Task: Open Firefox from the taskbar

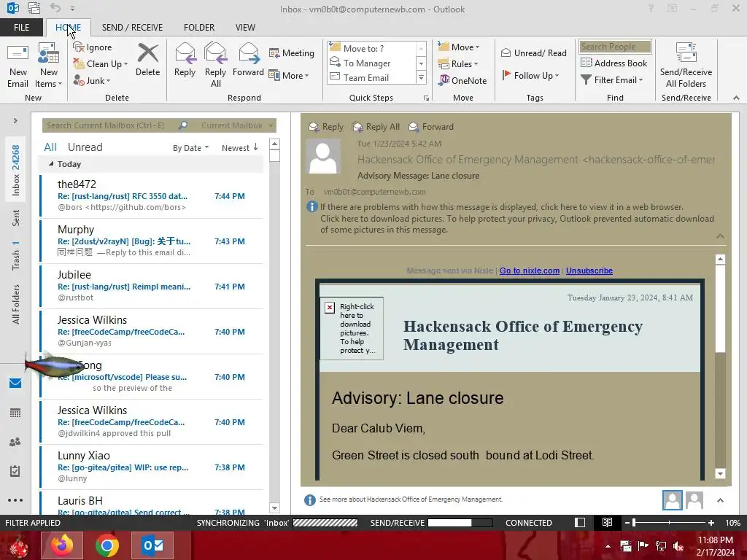Action: [x=62, y=545]
